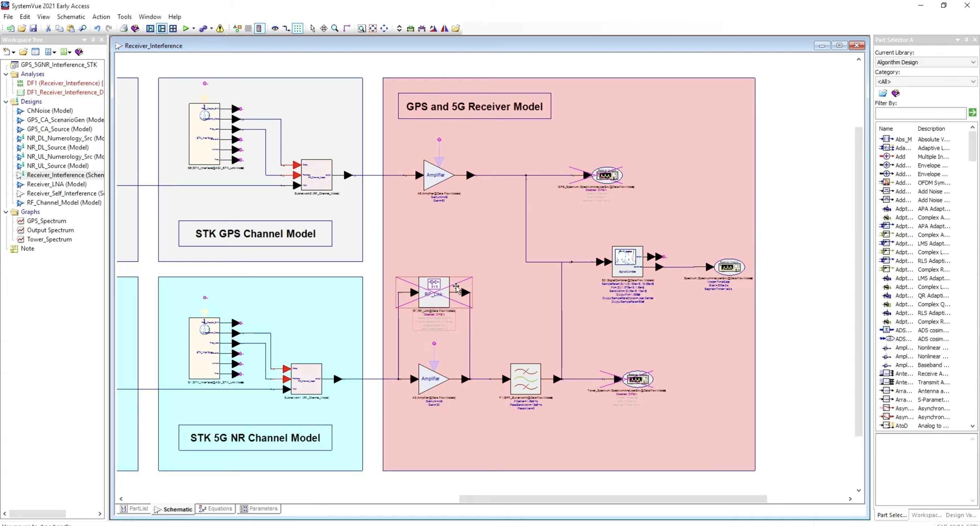The width and height of the screenshot is (980, 526).
Task: Select the GPS and 5G Receiver Model title
Action: click(474, 106)
